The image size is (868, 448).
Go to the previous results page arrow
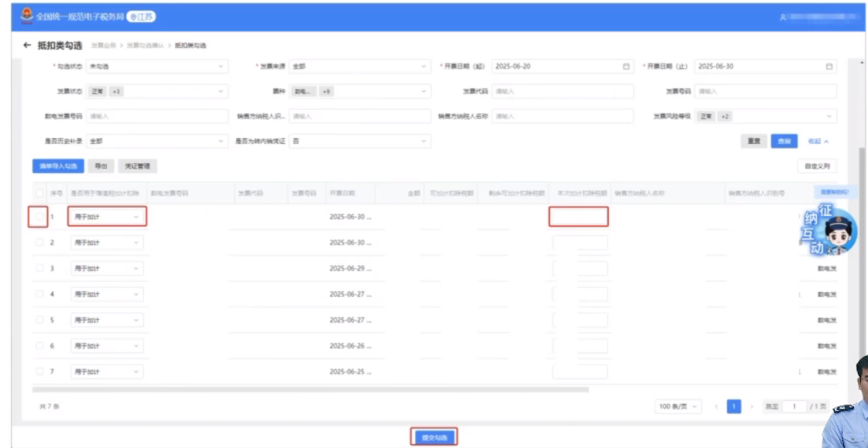[716, 407]
